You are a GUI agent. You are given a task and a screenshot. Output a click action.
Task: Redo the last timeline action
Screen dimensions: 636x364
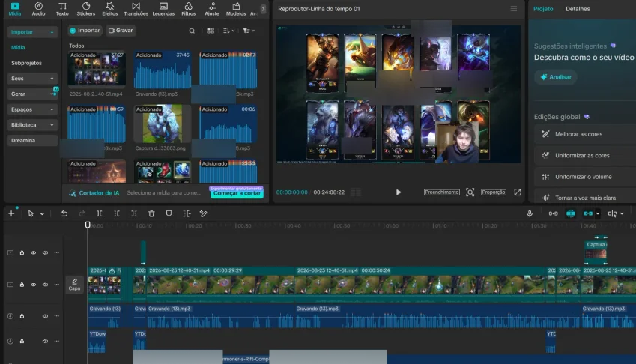tap(82, 213)
